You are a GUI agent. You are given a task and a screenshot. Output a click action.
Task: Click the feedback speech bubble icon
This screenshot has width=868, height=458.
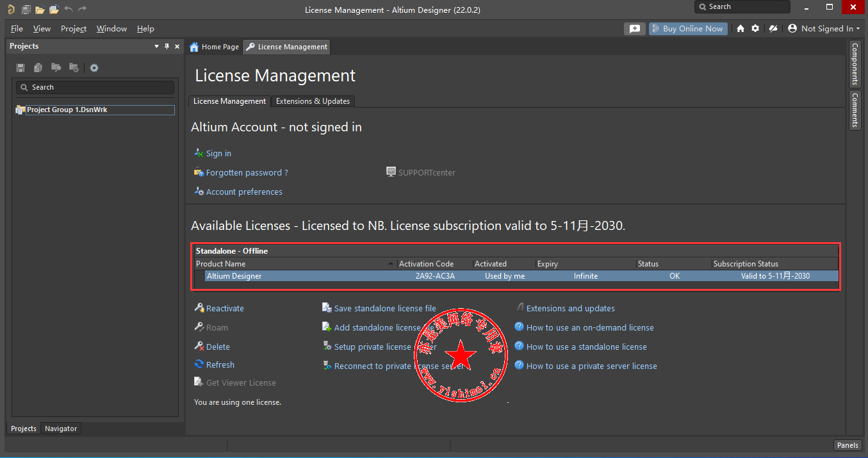[634, 29]
